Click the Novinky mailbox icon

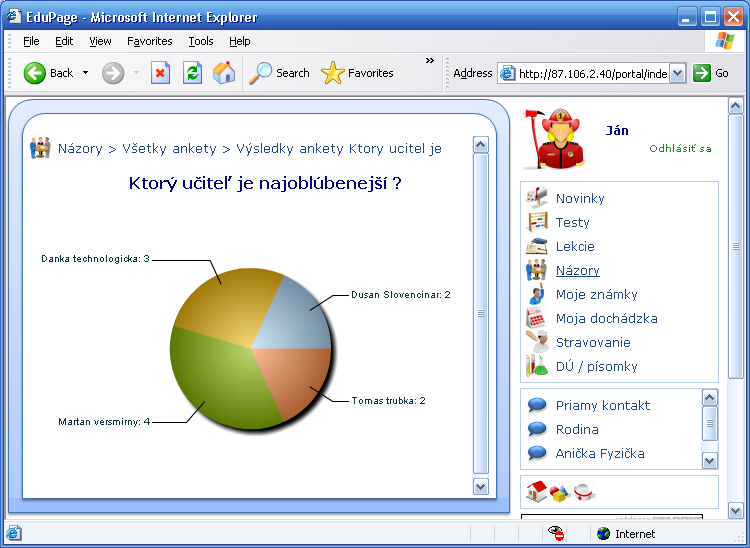tap(537, 198)
